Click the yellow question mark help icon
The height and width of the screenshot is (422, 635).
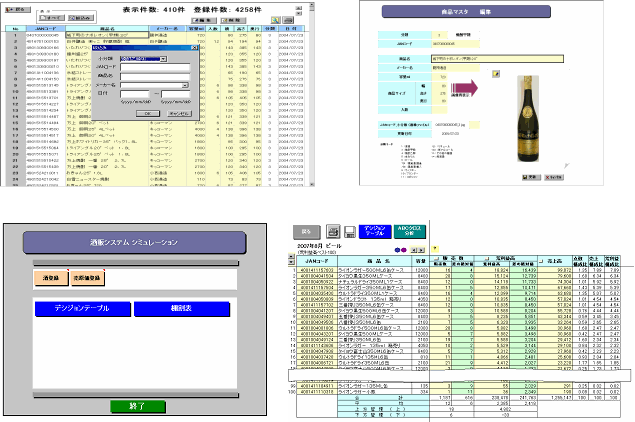click(x=435, y=249)
